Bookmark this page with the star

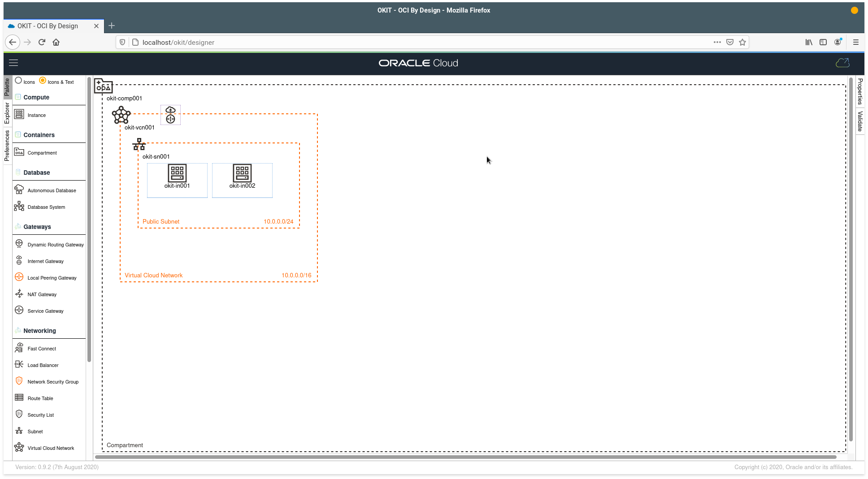click(742, 42)
